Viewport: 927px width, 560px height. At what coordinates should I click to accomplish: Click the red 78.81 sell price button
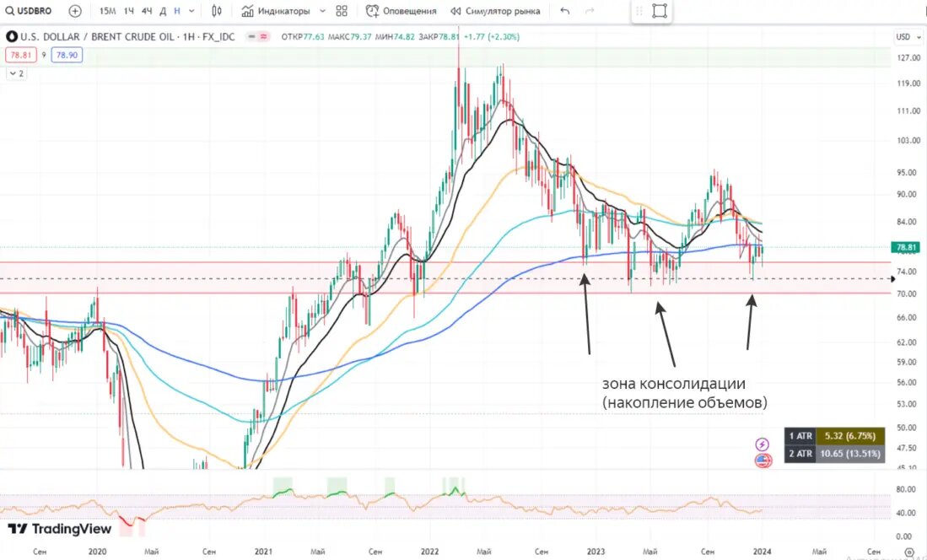coord(21,55)
